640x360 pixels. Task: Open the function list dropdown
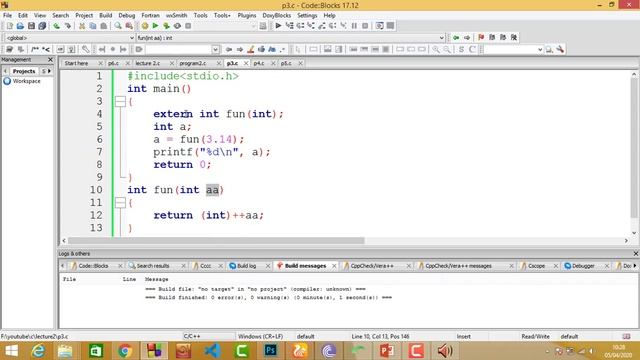pos(441,38)
